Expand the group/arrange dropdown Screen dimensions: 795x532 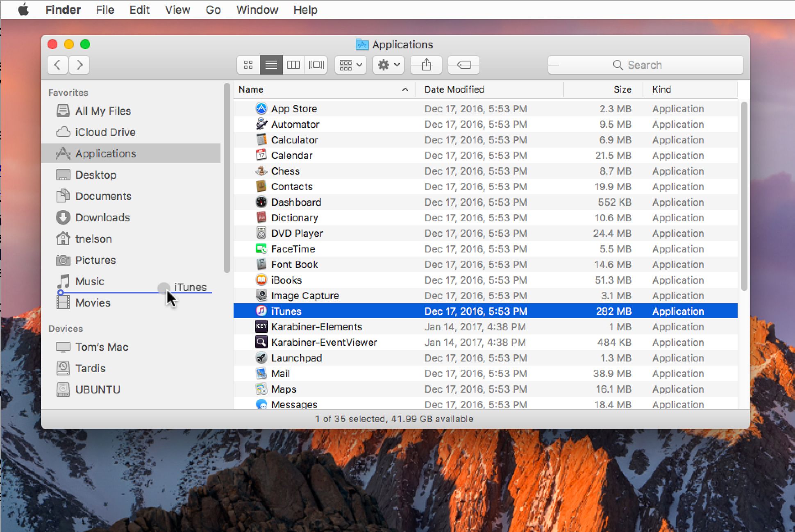(352, 65)
